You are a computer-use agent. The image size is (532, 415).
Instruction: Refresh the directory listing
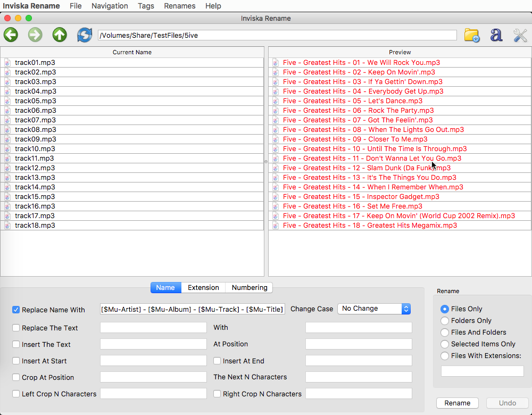pyautogui.click(x=85, y=35)
